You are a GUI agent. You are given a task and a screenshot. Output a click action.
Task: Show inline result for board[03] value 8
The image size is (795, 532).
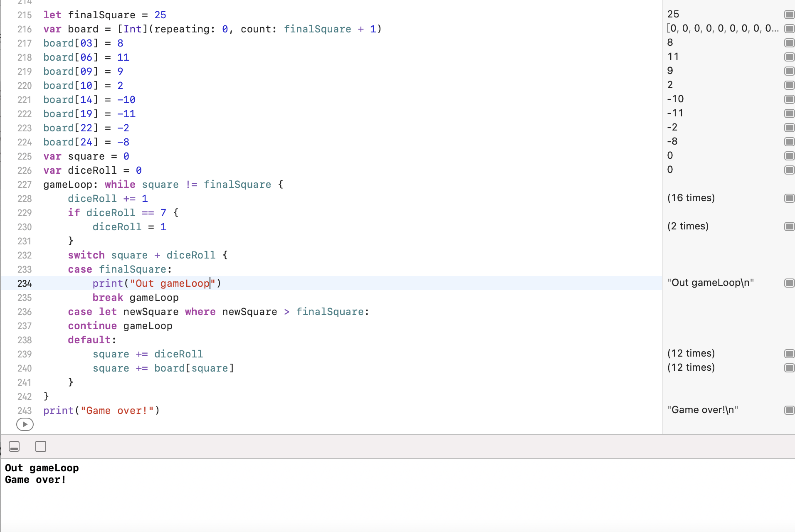[789, 43]
